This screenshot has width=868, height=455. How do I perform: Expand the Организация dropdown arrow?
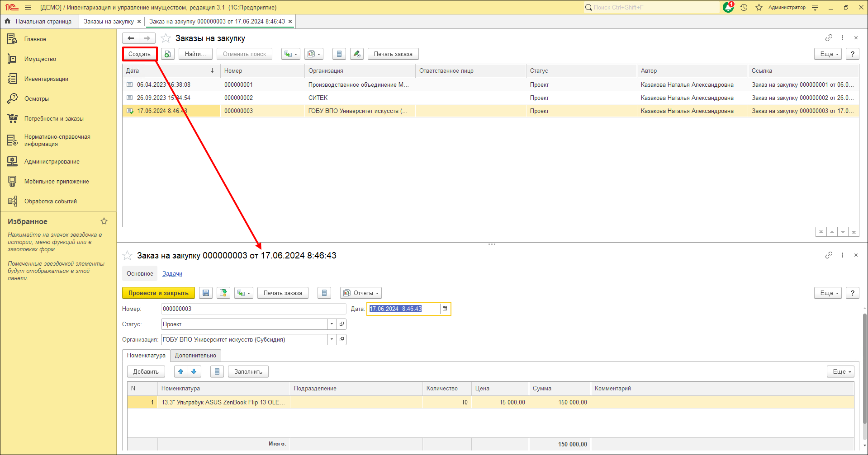[x=332, y=339]
